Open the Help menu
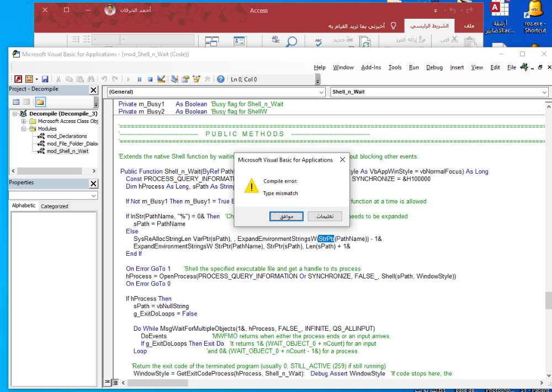This screenshot has width=552, height=392. click(320, 67)
